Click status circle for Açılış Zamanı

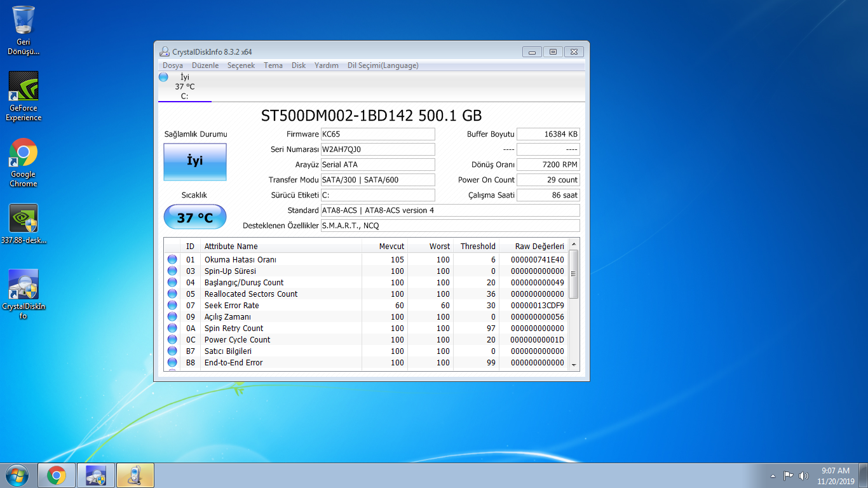[x=172, y=316]
